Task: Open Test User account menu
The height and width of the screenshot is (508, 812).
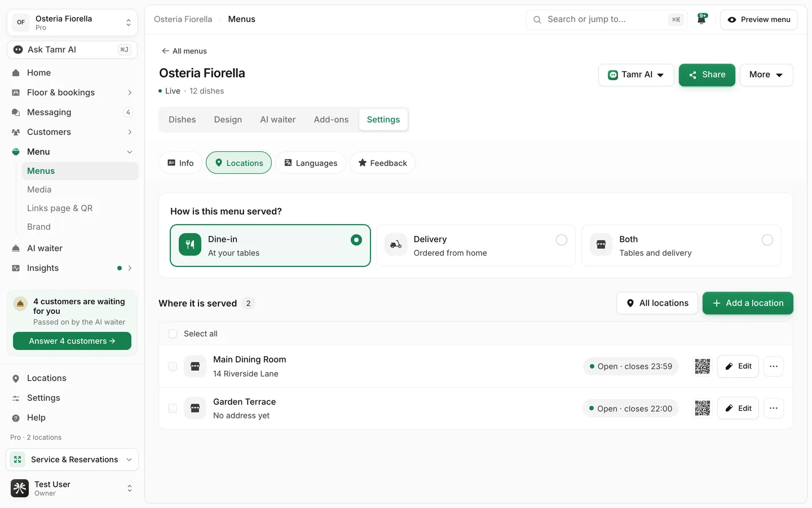Action: 72,488
